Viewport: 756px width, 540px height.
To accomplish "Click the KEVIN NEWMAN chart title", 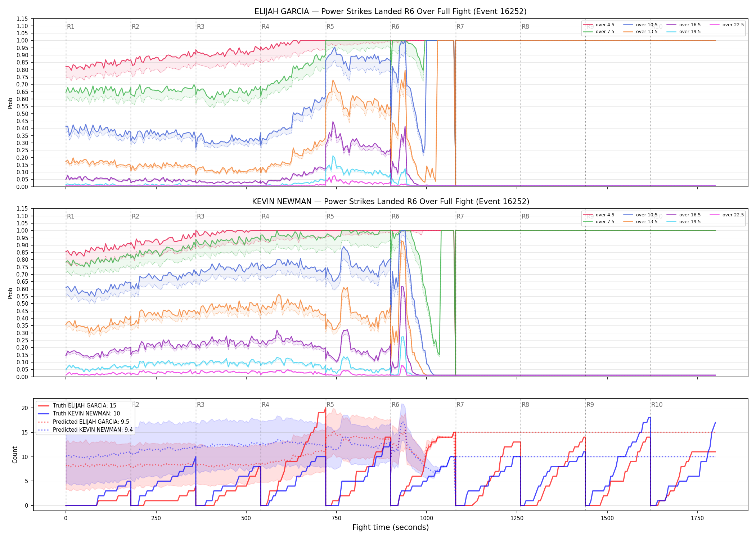I will point(391,202).
